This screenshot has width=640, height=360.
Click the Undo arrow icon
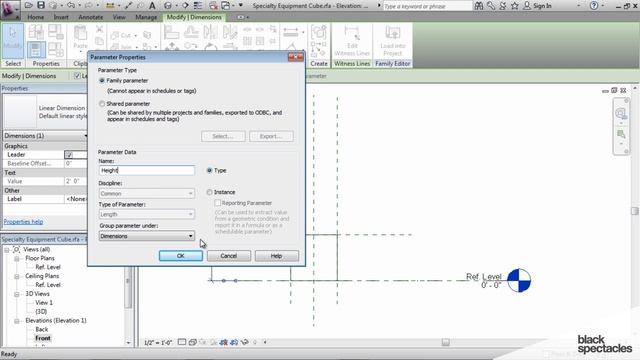click(x=71, y=6)
